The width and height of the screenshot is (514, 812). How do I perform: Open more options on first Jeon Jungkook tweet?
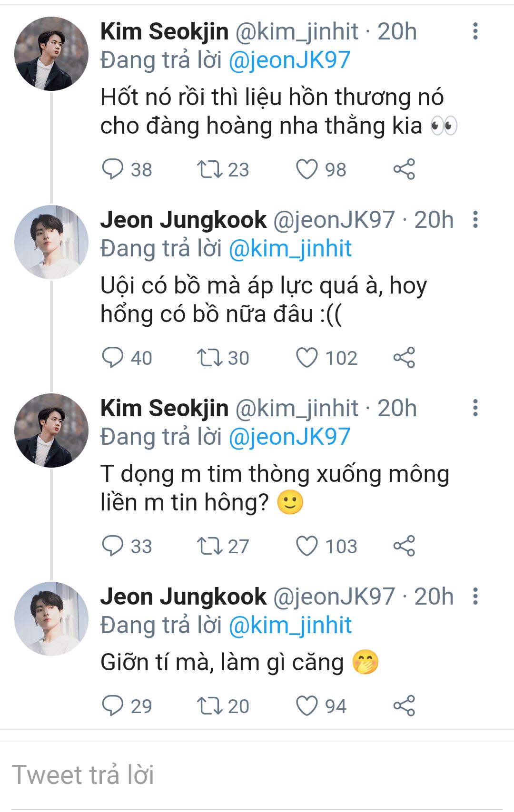(475, 220)
